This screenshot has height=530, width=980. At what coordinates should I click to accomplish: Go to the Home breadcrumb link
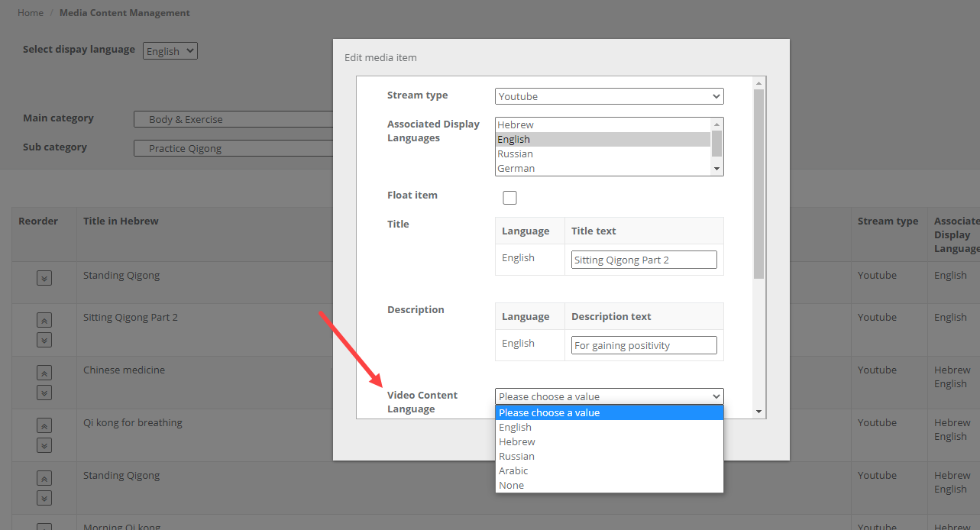pos(31,13)
